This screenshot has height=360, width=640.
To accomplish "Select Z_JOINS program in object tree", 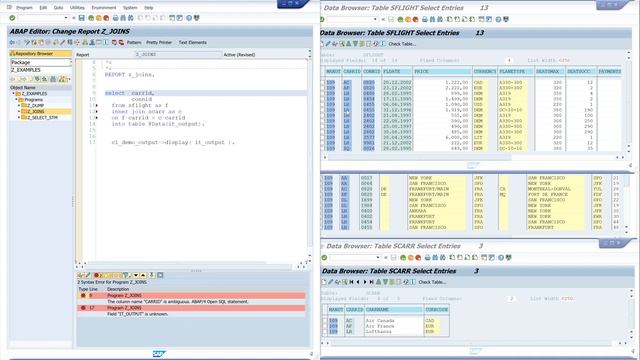I will pyautogui.click(x=36, y=111).
